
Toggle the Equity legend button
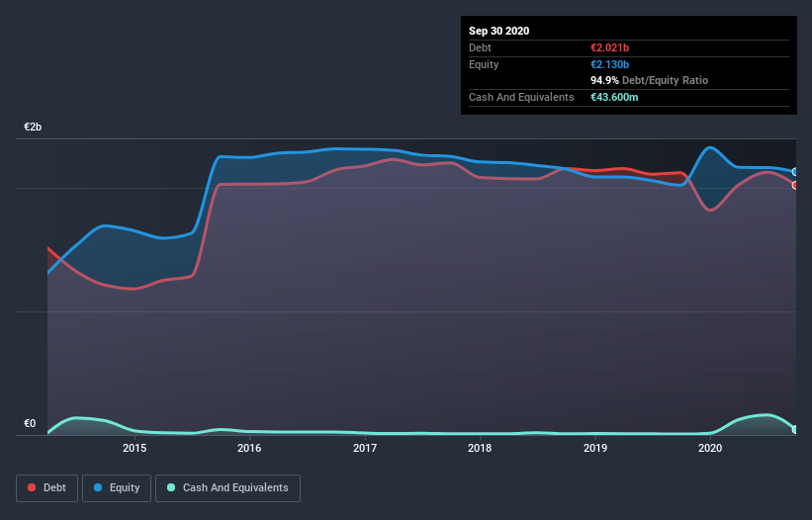pyautogui.click(x=117, y=488)
